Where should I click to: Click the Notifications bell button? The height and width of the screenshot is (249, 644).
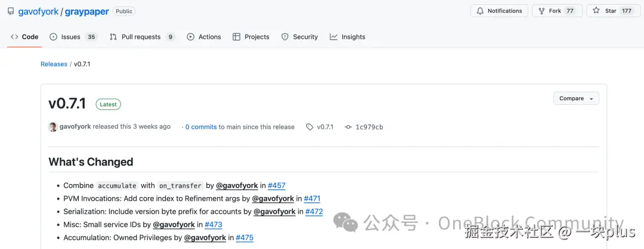click(x=499, y=11)
